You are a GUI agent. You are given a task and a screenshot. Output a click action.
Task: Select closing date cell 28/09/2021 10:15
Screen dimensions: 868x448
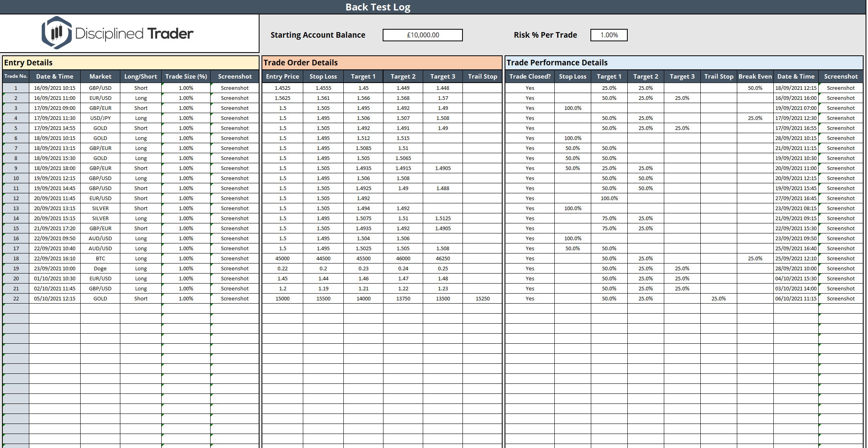click(x=796, y=138)
